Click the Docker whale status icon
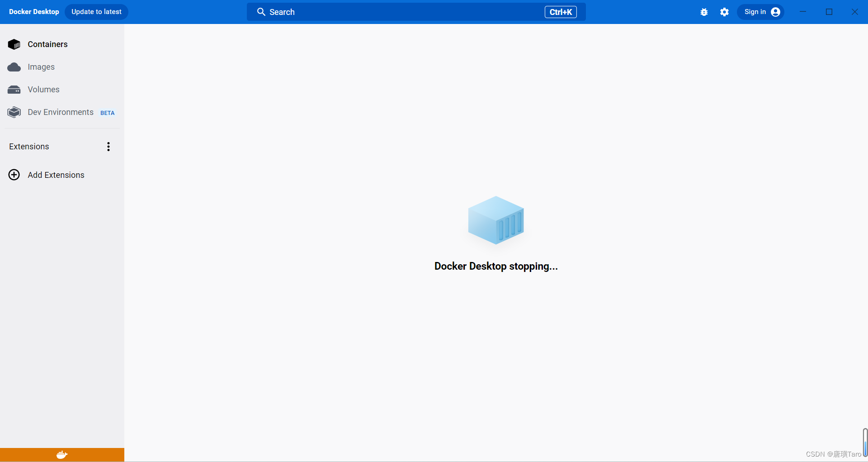This screenshot has height=462, width=868. point(62,455)
